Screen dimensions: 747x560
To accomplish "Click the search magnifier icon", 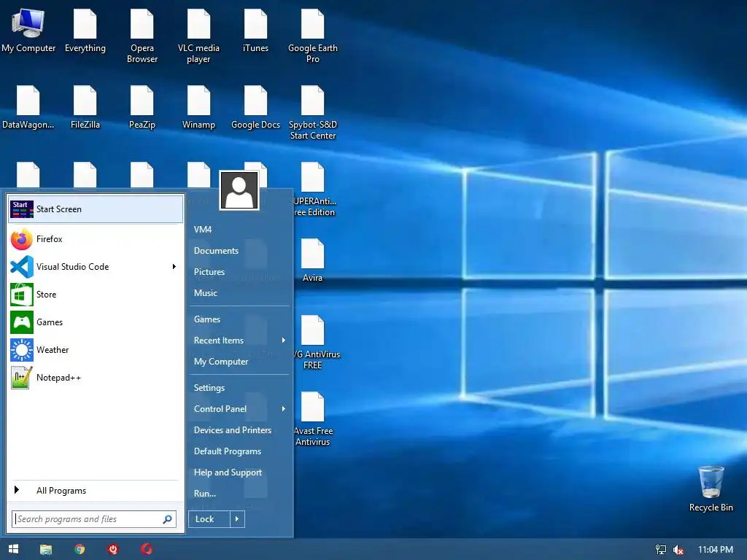I will click(168, 519).
